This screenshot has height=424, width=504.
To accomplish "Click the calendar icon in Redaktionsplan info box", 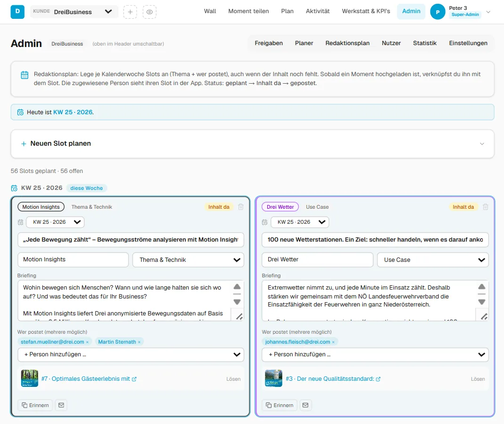I will click(24, 75).
